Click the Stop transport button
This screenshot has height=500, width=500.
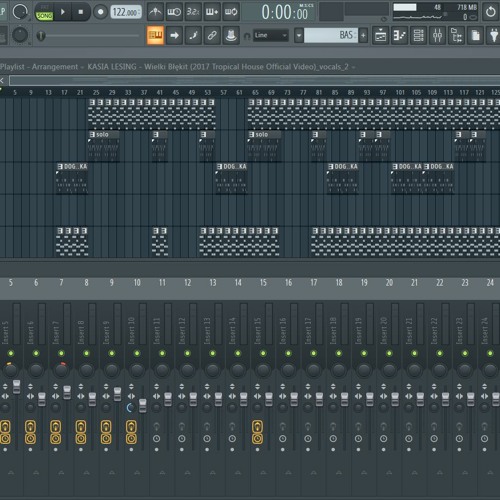(x=80, y=12)
